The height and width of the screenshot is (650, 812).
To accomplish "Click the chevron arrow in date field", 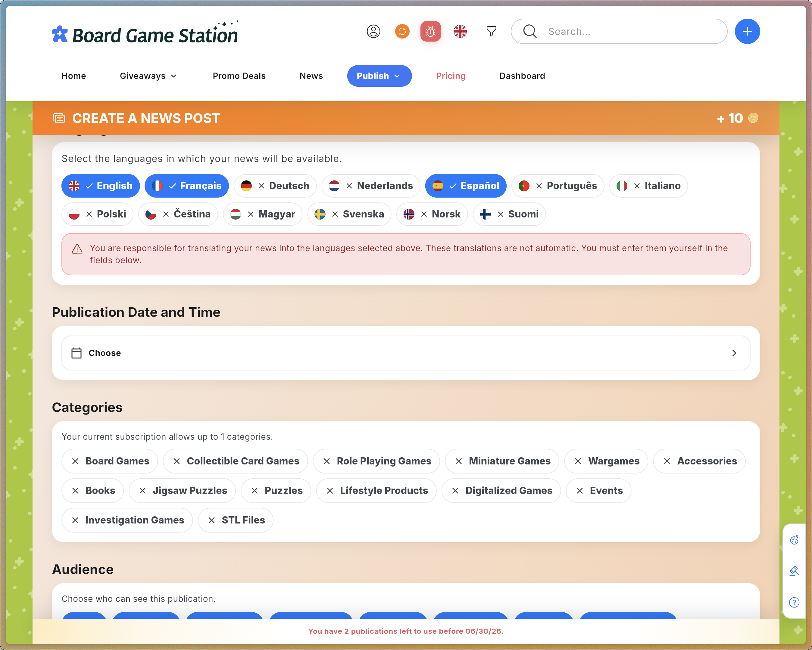I will pyautogui.click(x=734, y=353).
